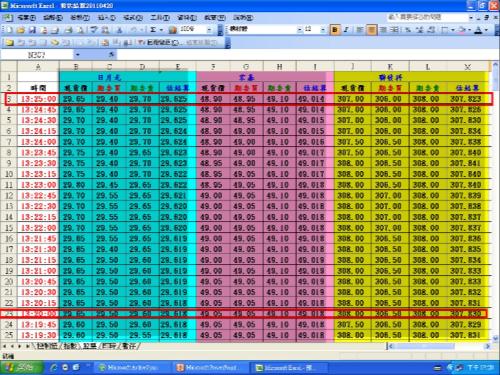Screen dimensions: 500x375
Task: Open the Insert menu
Action: click(106, 17)
